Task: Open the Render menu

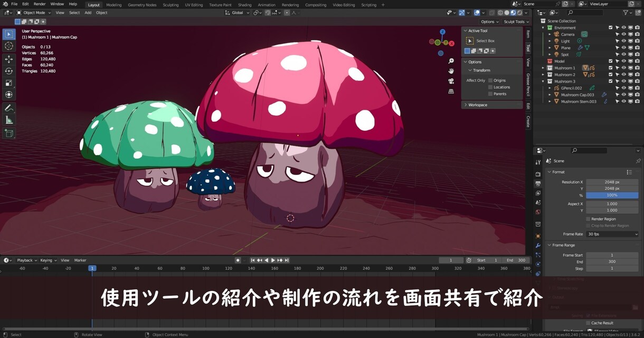Action: pos(40,4)
